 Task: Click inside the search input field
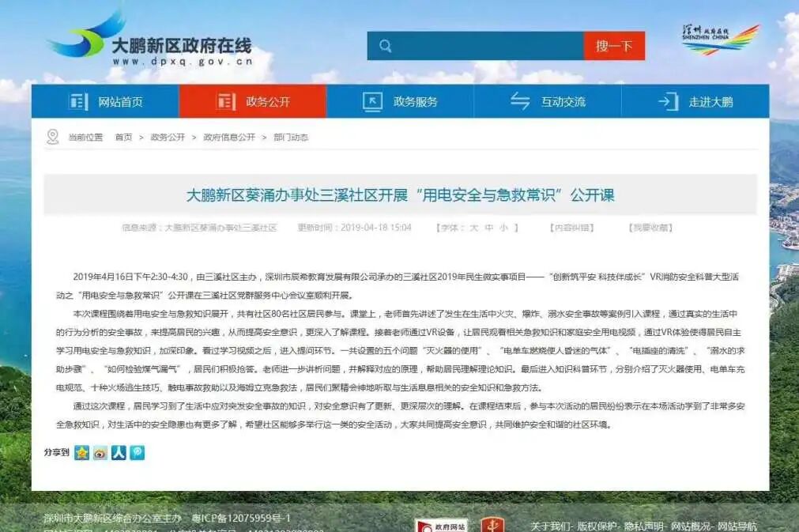[x=482, y=46]
